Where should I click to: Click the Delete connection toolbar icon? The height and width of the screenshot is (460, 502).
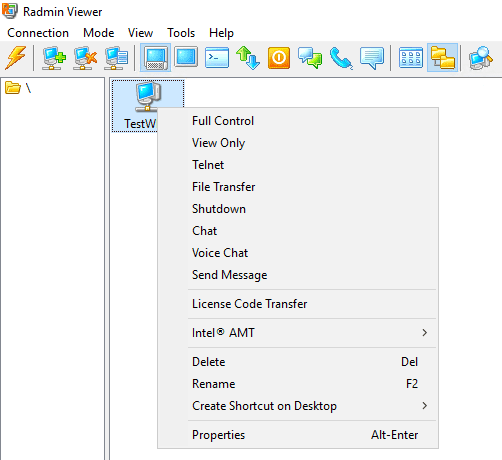pyautogui.click(x=85, y=57)
